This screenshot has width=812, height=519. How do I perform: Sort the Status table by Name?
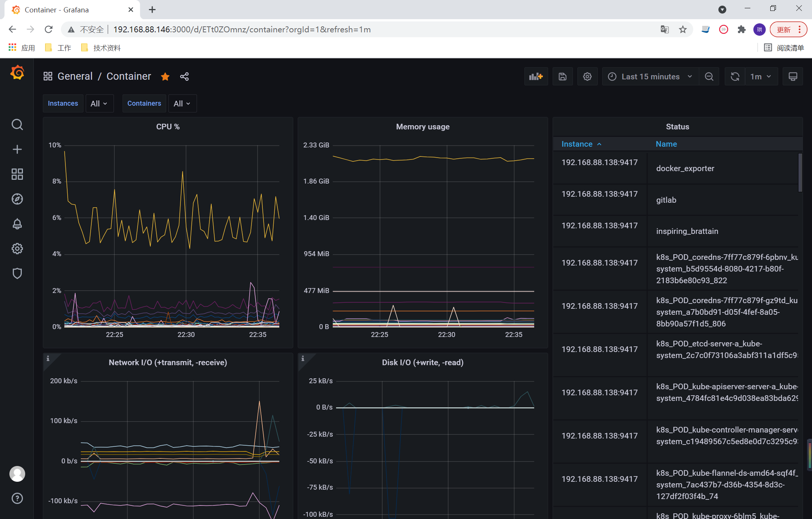coord(666,144)
